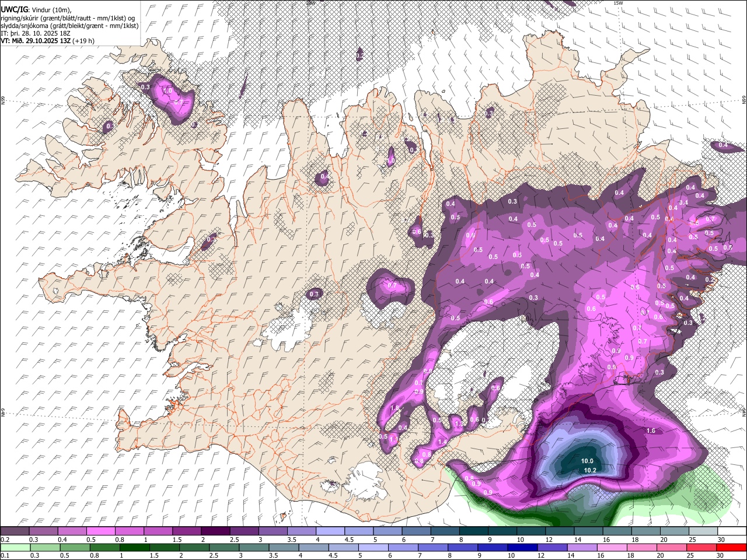Click the '10.0' precipitation value on the map
Screen dimensions: 747x560
pos(587,461)
